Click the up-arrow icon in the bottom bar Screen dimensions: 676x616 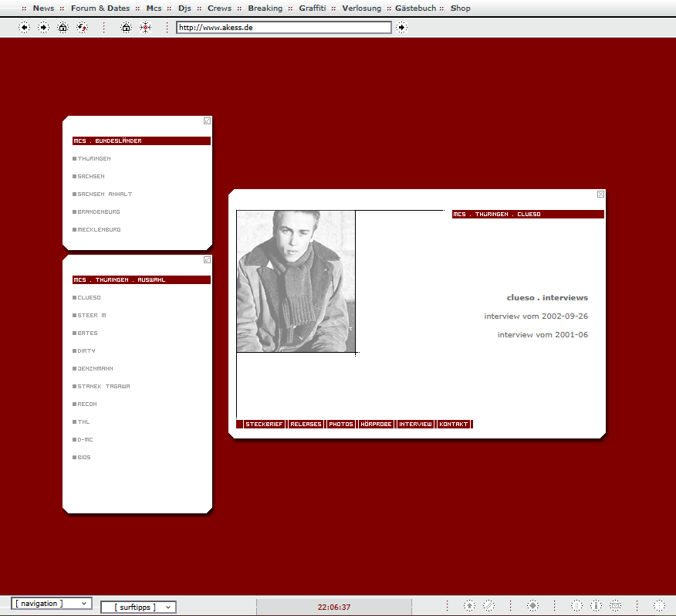469,606
